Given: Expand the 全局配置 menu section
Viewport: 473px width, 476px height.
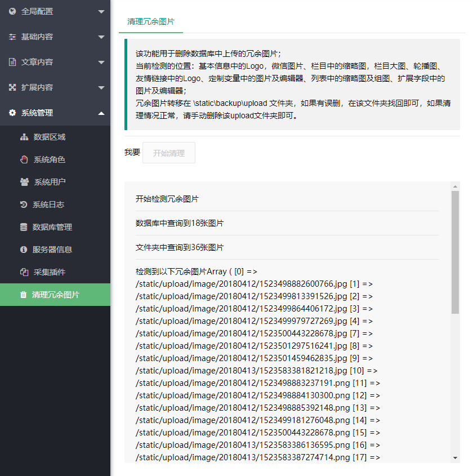Looking at the screenshot, I should (55, 11).
